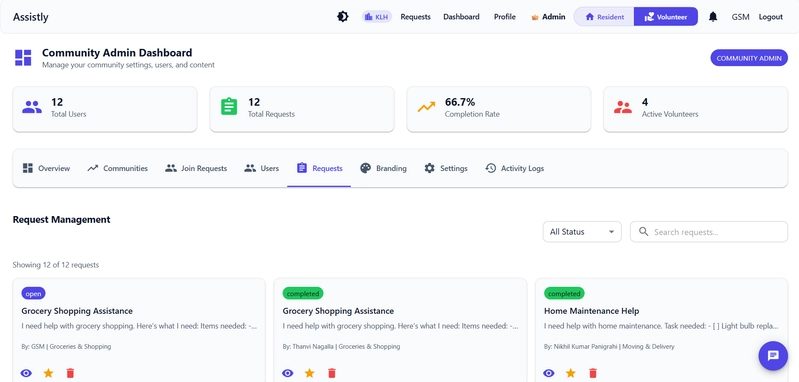This screenshot has height=382, width=799.
Task: Click the Active Volunteers stat card
Action: (x=696, y=109)
